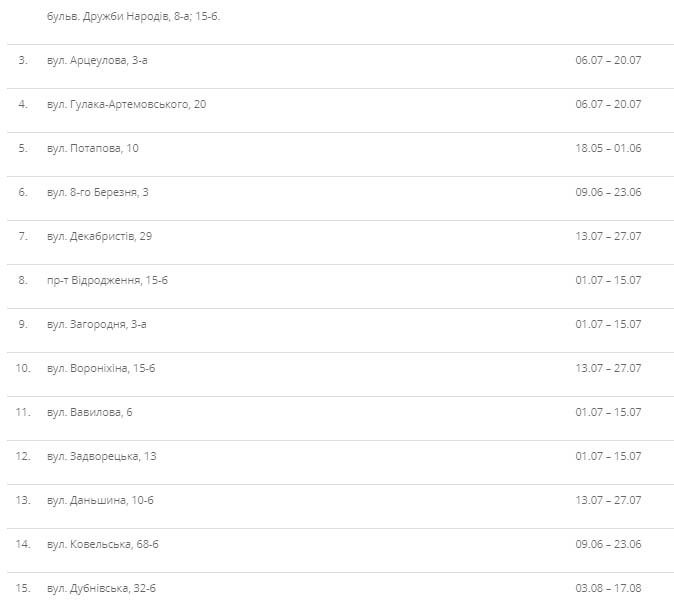Select the вул. Декабристів, 29 row text
Screen dimensions: 674x608
point(99,236)
